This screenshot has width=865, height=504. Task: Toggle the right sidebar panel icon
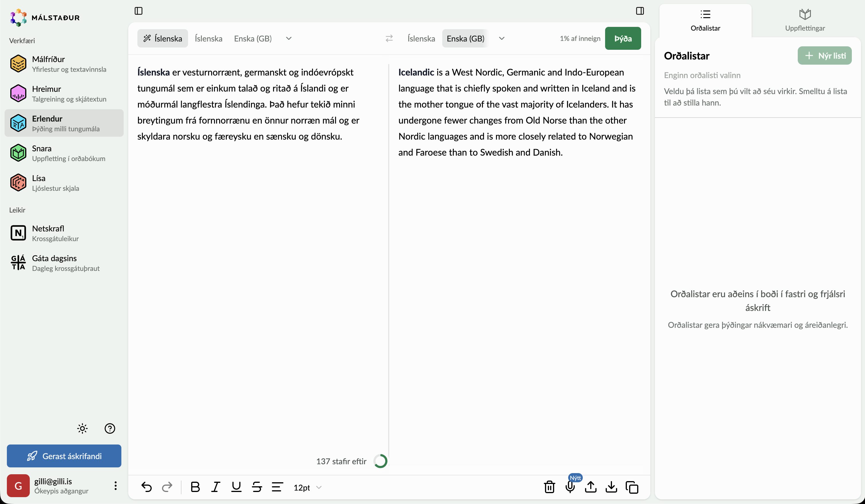pos(640,11)
